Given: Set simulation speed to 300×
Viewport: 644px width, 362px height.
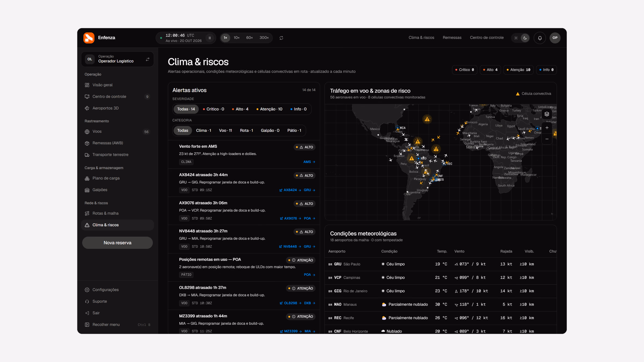Looking at the screenshot, I should pos(264,38).
